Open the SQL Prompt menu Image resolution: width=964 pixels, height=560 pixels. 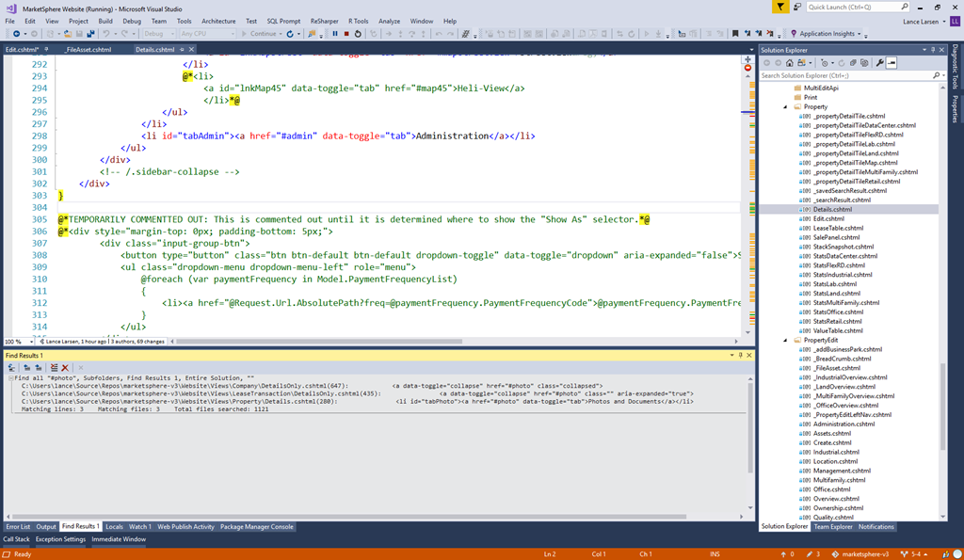[283, 21]
